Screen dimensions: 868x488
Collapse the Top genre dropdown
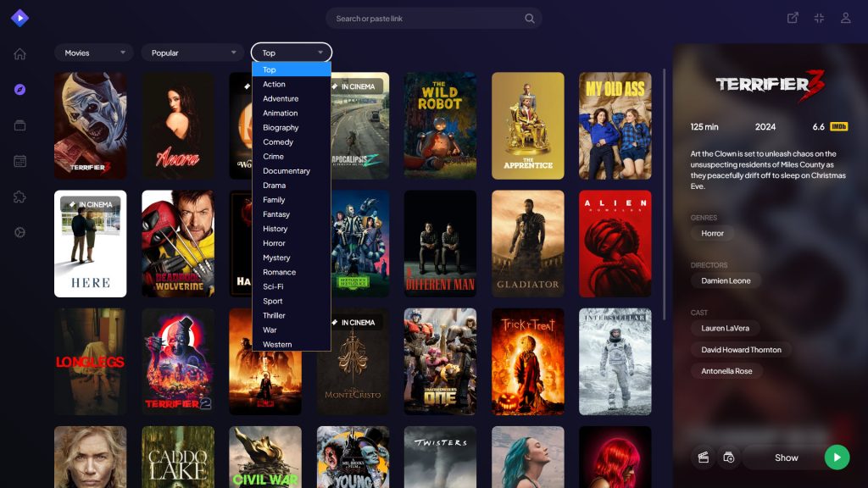[292, 53]
